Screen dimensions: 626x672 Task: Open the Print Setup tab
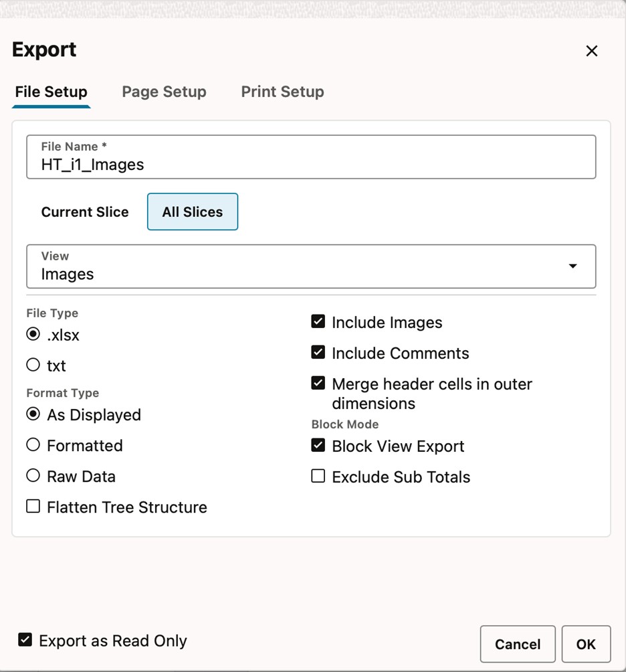[282, 92]
